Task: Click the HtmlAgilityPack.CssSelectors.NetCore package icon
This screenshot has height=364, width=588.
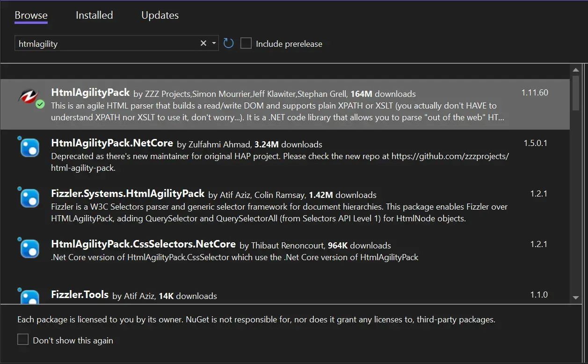Action: coord(30,249)
